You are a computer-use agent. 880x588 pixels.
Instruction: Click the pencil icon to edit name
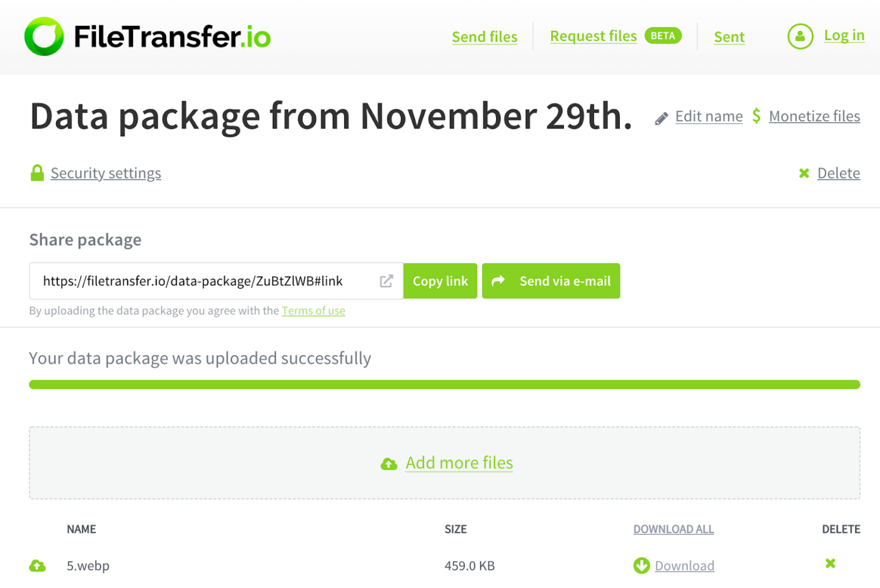[x=662, y=117]
